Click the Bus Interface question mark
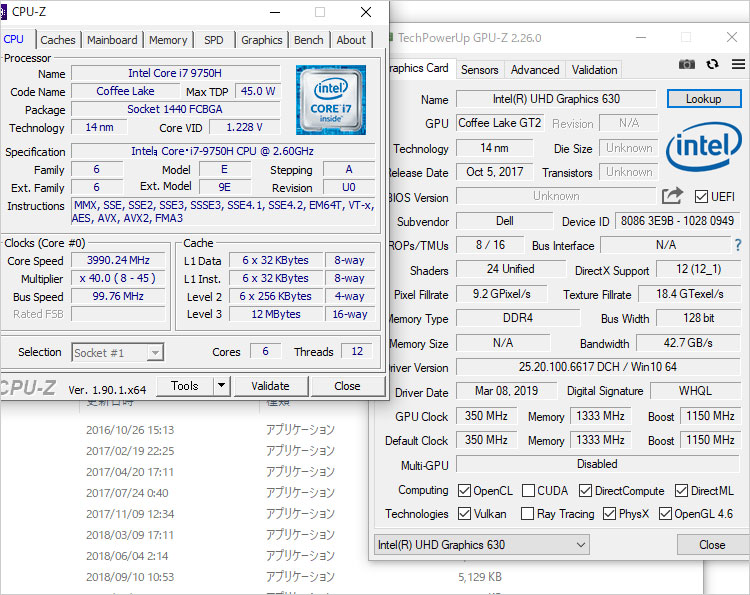This screenshot has width=750, height=595. tap(738, 245)
